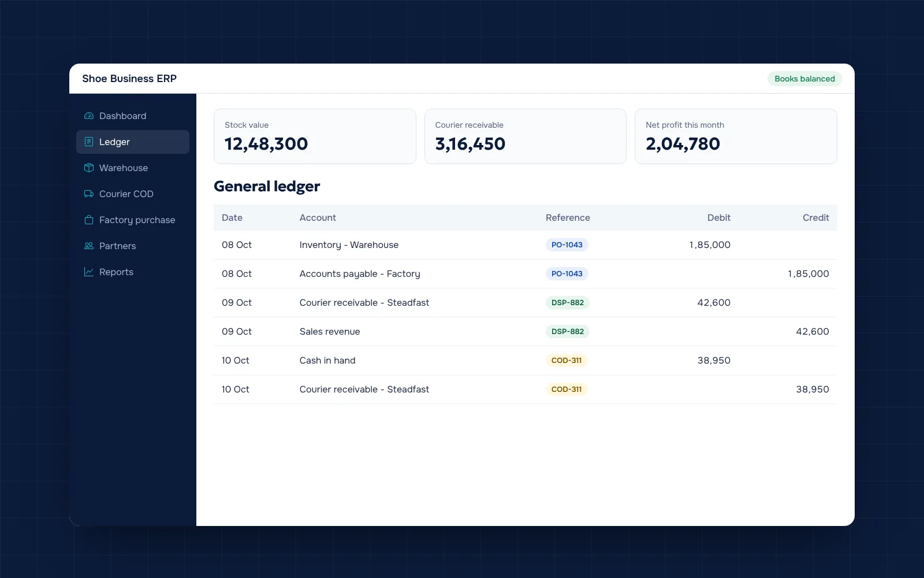The width and height of the screenshot is (924, 578).
Task: Open the Net profit this month card
Action: [736, 136]
